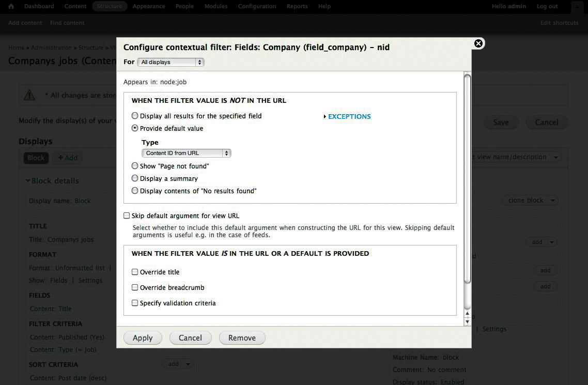Open the Configuration menu item
588x385 pixels.
coord(257,6)
